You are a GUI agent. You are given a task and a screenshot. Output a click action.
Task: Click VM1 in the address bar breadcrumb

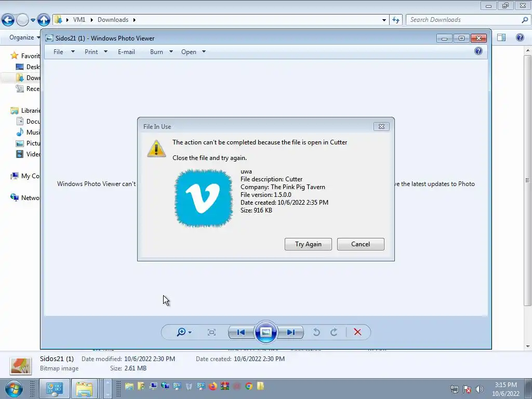79,20
